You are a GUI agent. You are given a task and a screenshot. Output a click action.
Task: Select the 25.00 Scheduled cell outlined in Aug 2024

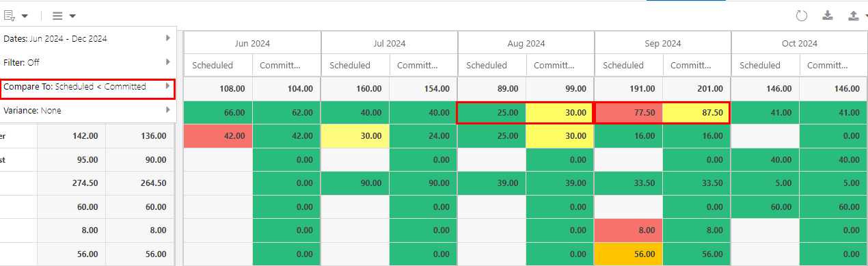coord(492,113)
